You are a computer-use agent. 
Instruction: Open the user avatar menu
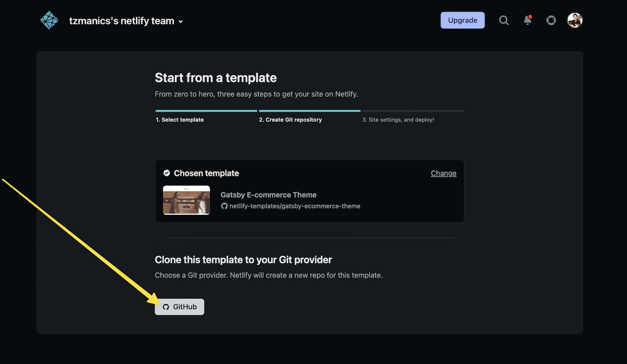click(575, 20)
